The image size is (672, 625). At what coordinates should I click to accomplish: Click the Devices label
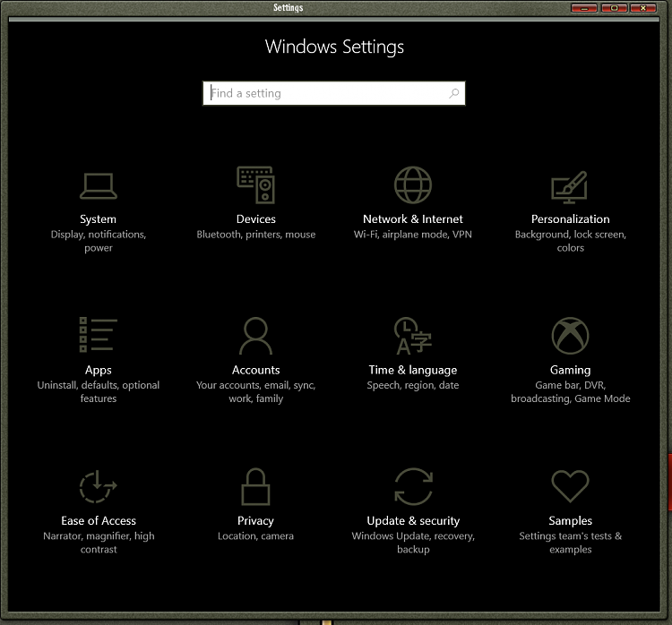click(256, 218)
